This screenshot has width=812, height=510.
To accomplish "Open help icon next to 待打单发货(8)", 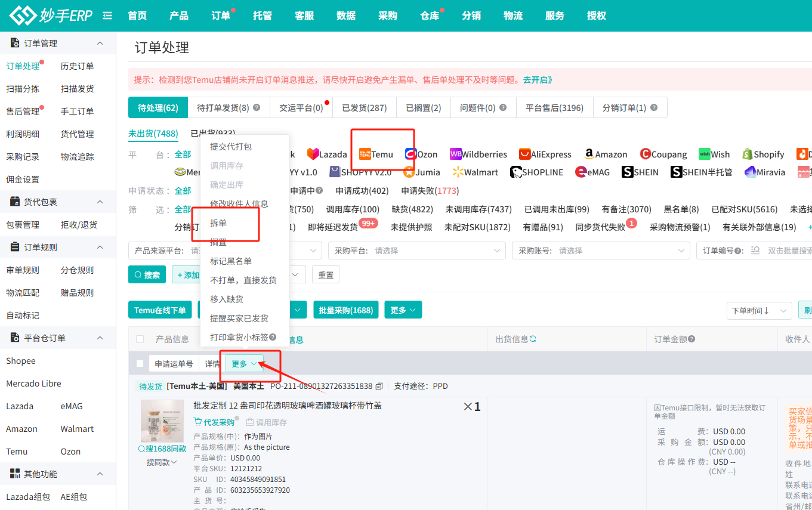I will (x=257, y=108).
